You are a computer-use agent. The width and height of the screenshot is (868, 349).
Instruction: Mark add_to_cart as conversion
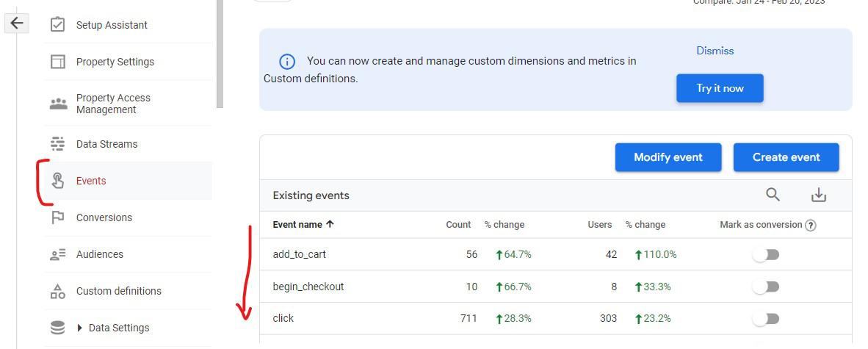point(765,254)
